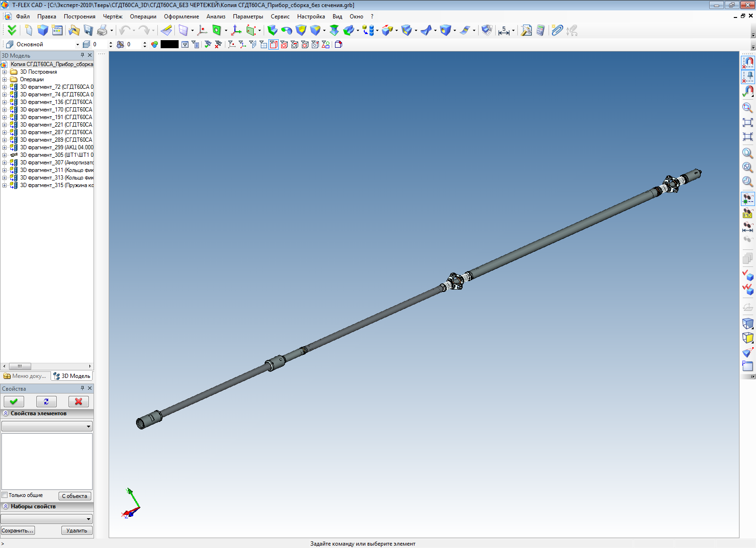The height and width of the screenshot is (548, 756).
Task: Switch to the 'Меню доку...' tab
Action: (25, 376)
